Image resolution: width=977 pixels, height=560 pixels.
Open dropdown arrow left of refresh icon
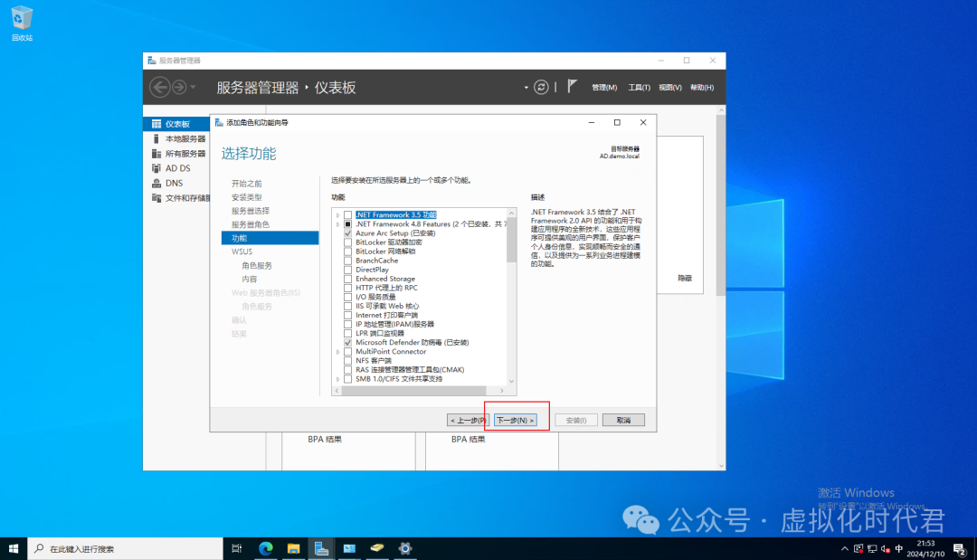[526, 88]
